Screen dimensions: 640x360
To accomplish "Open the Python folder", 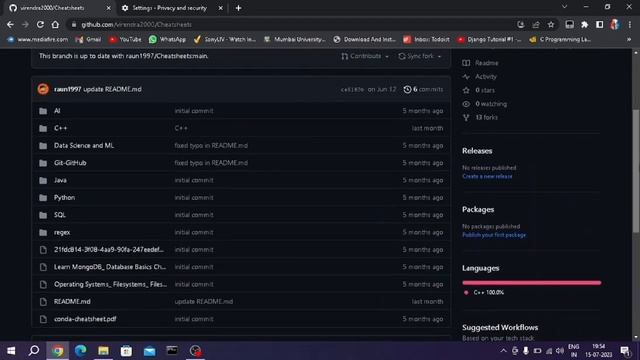I will tap(64, 198).
